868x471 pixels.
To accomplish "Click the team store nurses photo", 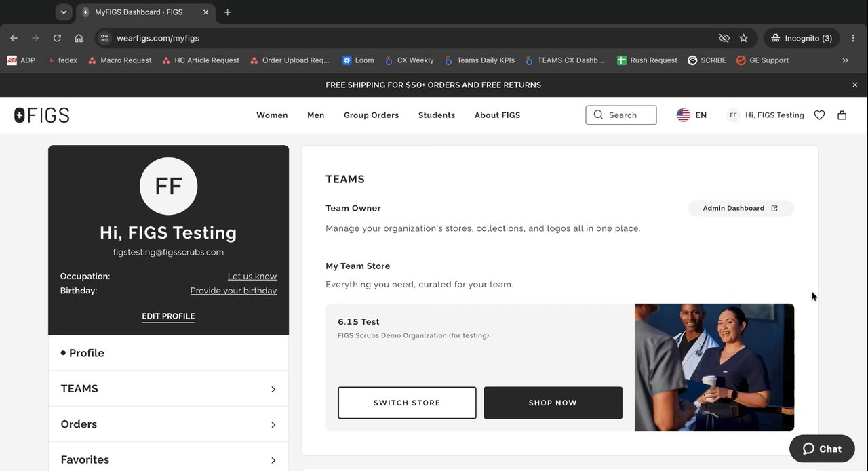I will click(714, 367).
